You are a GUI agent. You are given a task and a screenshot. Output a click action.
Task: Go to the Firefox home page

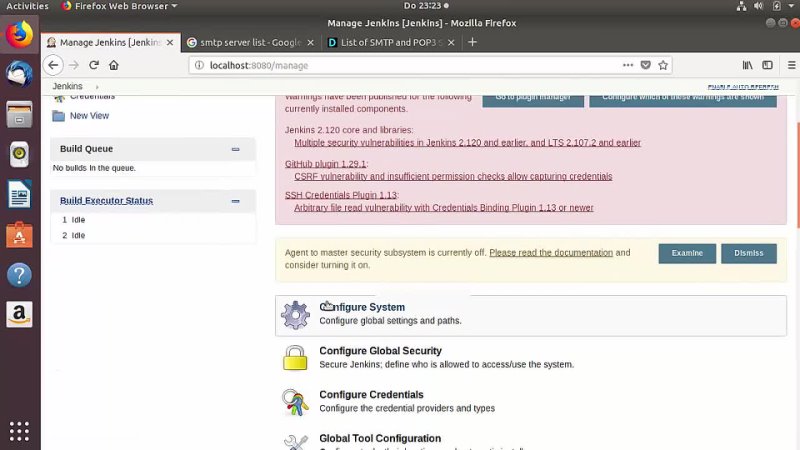[x=114, y=65]
